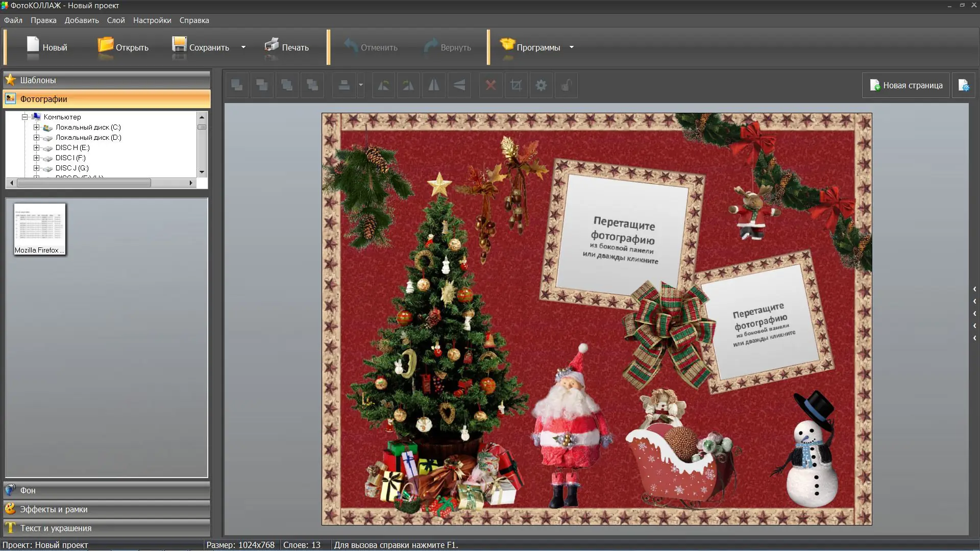Collapse the Компьютер tree node

24,117
